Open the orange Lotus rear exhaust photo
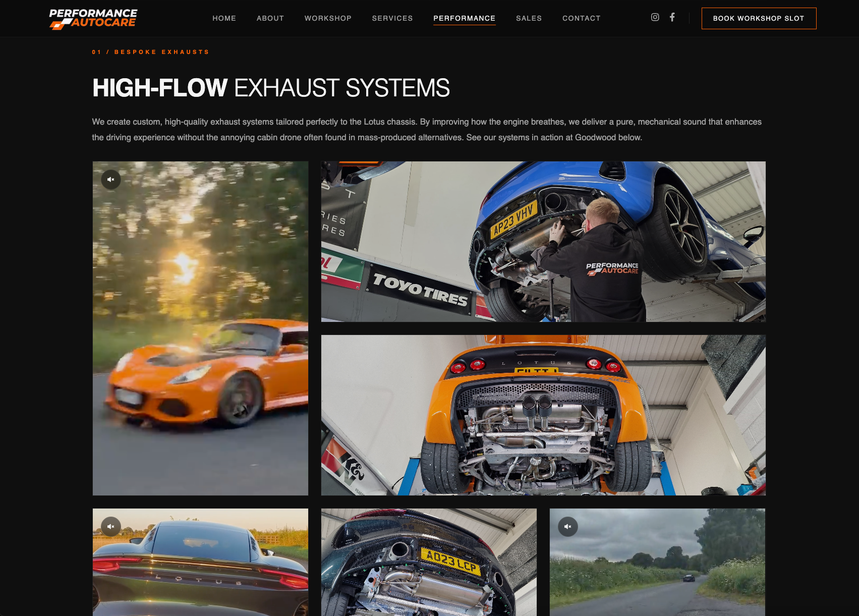 [x=543, y=415]
